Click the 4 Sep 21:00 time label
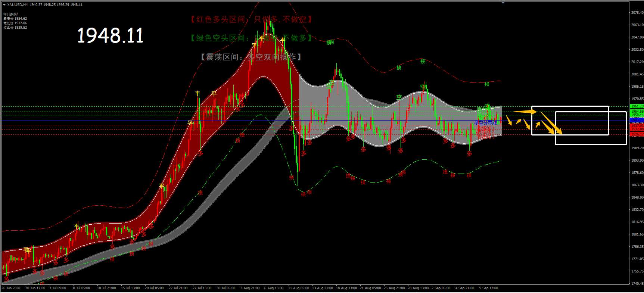Viewport: 644px width, 293px height. coord(465,288)
